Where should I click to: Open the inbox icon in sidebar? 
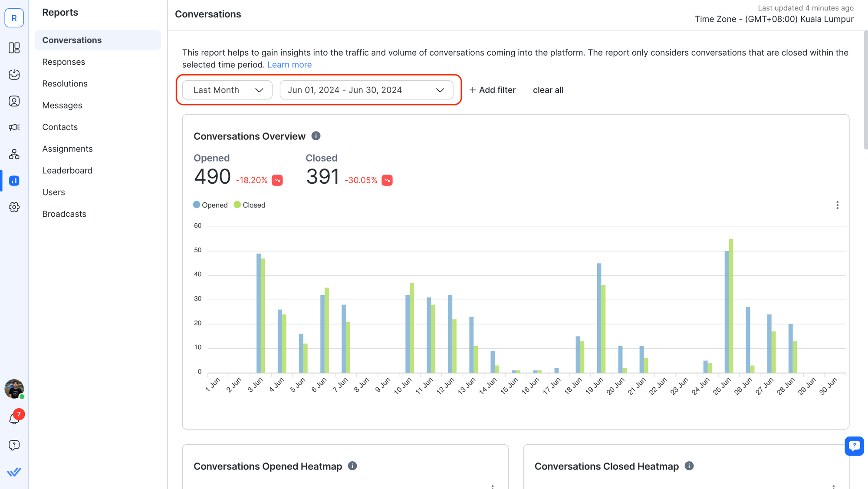pos(14,74)
